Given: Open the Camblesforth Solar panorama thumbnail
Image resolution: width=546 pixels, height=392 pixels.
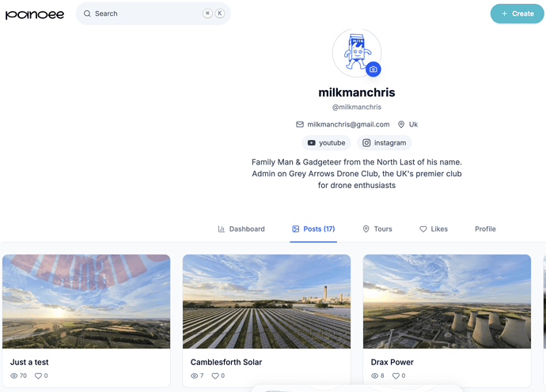Looking at the screenshot, I should 267,301.
